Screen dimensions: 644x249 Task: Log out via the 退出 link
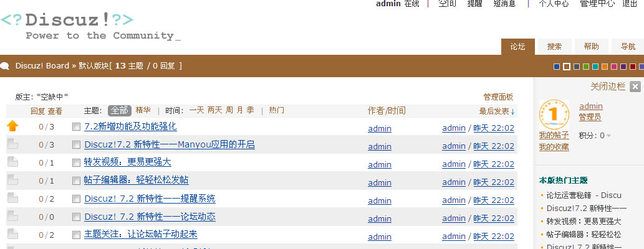630,4
